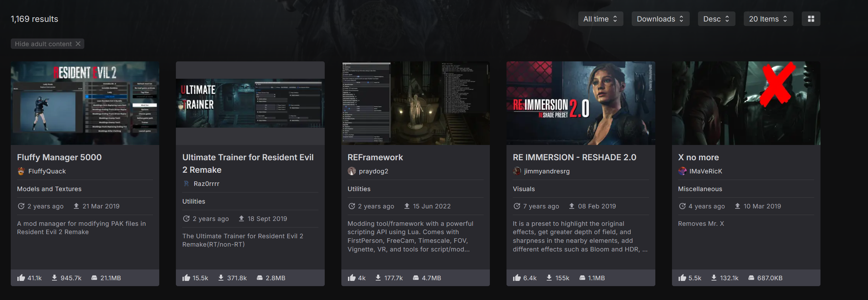This screenshot has width=868, height=300.
Task: Open the X no more title link
Action: (698, 157)
